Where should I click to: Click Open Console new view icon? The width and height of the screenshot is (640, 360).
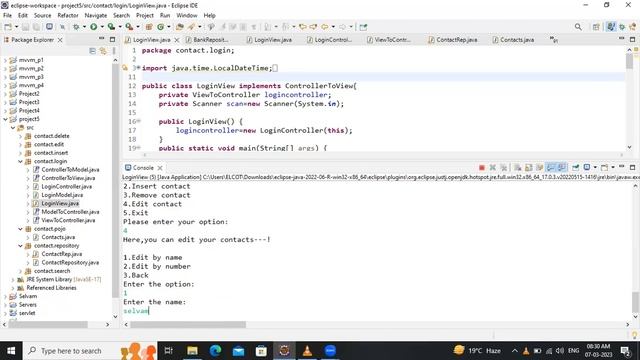pyautogui.click(x=604, y=168)
